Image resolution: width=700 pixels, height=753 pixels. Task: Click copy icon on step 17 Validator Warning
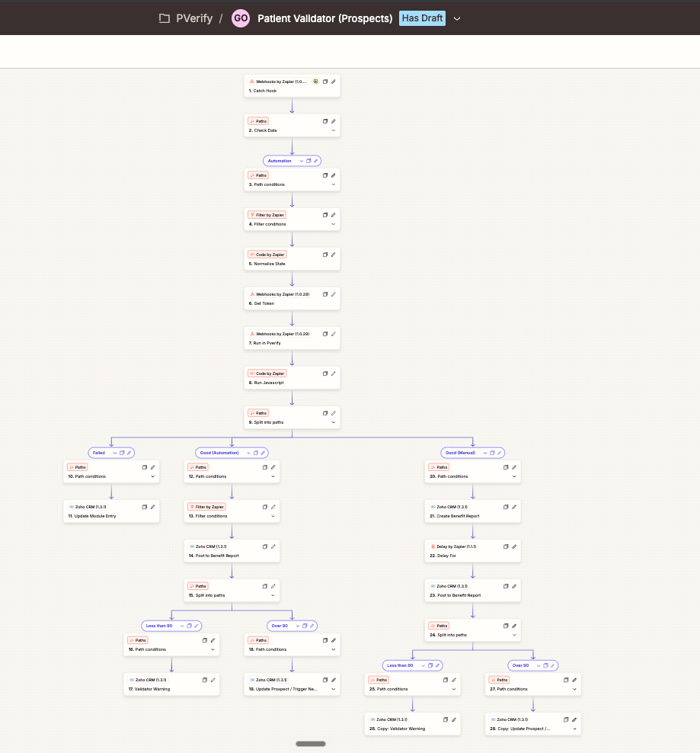(x=205, y=680)
